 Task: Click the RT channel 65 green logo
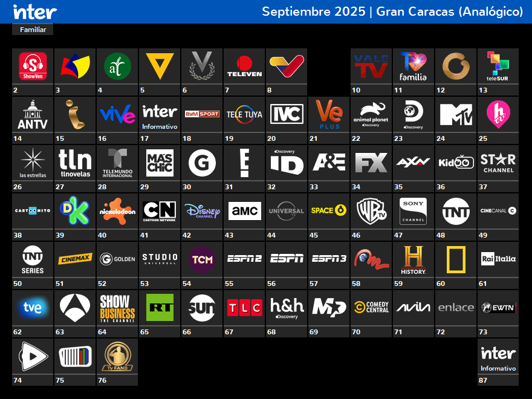(160, 308)
